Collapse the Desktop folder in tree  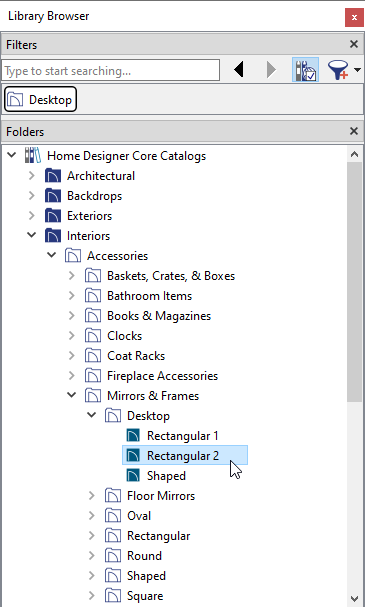[92, 415]
